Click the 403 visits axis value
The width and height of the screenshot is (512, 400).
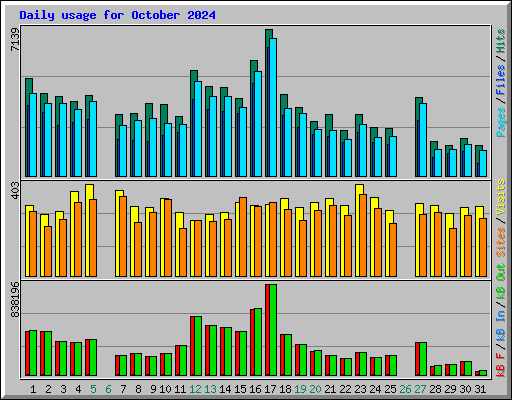[x=15, y=191]
